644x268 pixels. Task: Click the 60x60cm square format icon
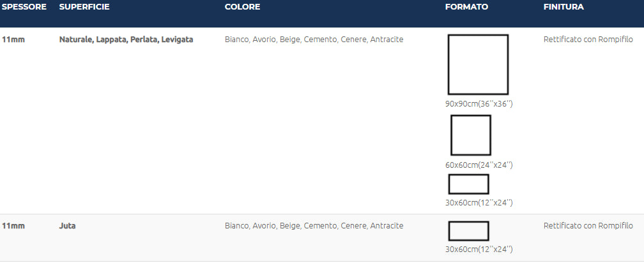tap(471, 135)
